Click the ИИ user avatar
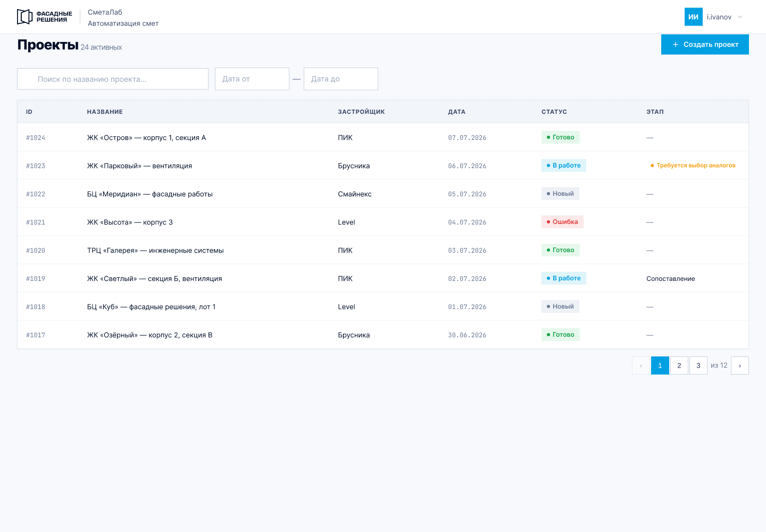 (x=693, y=17)
